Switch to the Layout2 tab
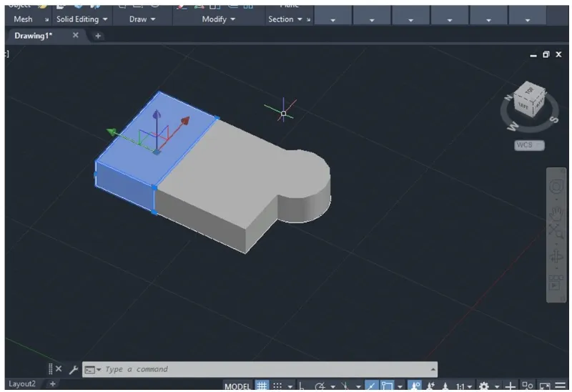 point(22,384)
